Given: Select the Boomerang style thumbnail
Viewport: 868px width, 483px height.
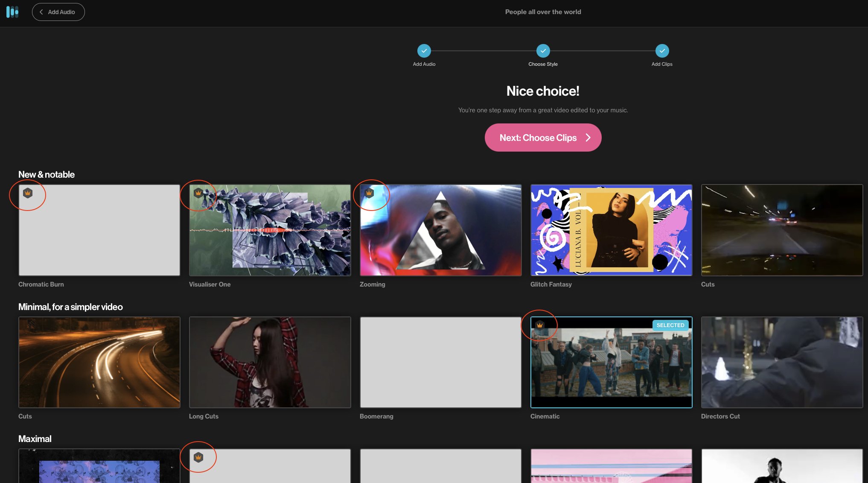Looking at the screenshot, I should coord(440,362).
